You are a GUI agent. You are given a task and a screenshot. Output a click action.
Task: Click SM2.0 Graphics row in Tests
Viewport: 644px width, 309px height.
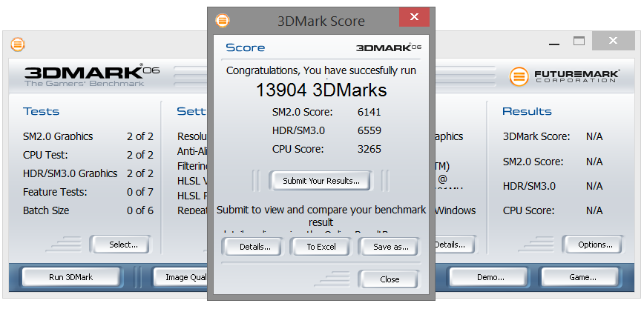88,136
